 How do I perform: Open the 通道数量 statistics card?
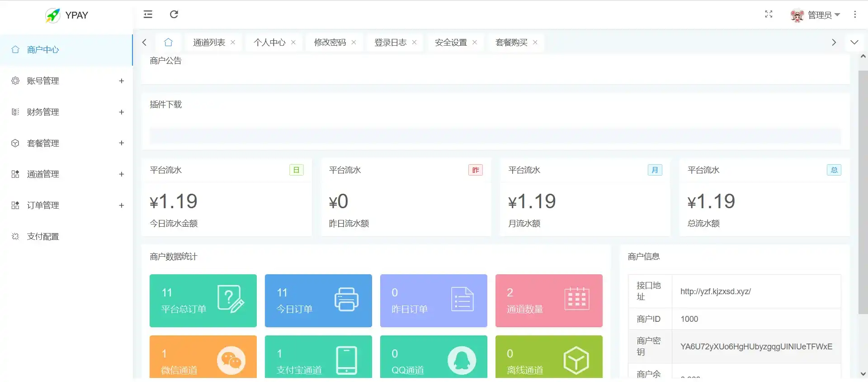point(549,301)
